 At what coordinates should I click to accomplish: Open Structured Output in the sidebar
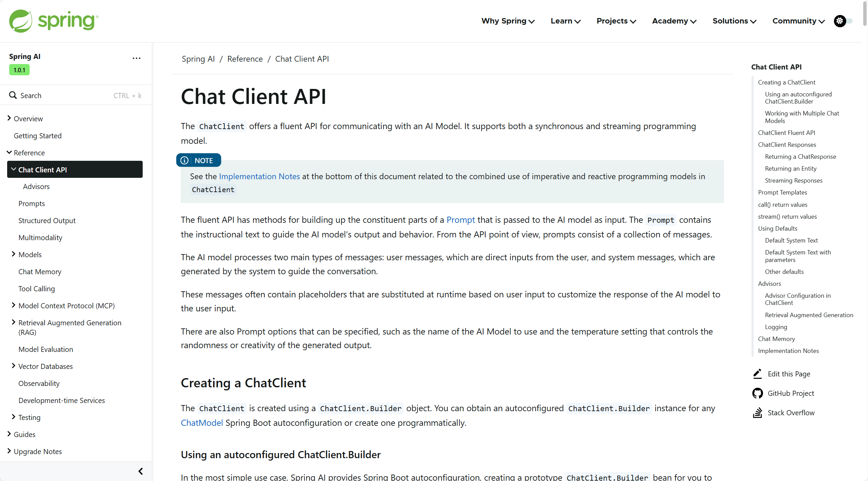pos(47,220)
